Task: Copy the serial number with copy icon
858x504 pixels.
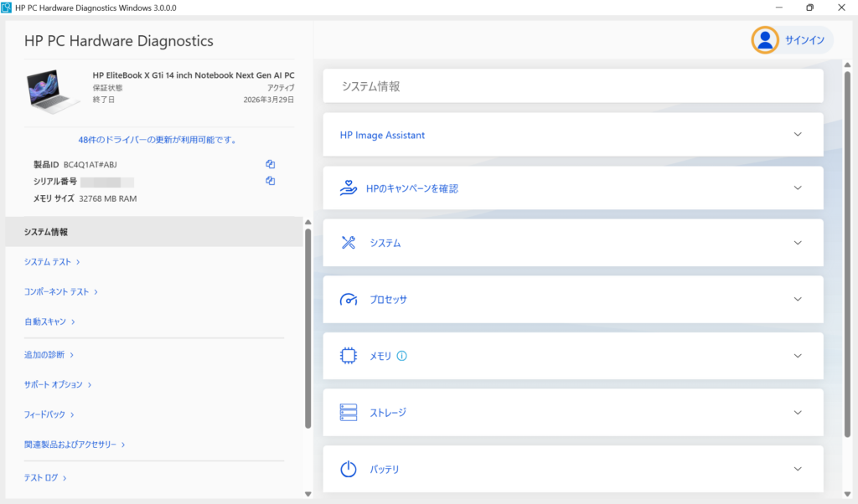Action: click(270, 181)
